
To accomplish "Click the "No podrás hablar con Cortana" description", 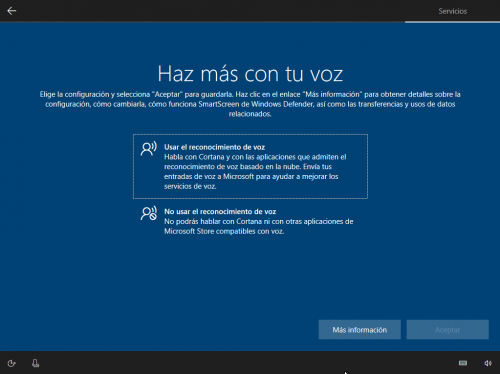I will point(259,226).
